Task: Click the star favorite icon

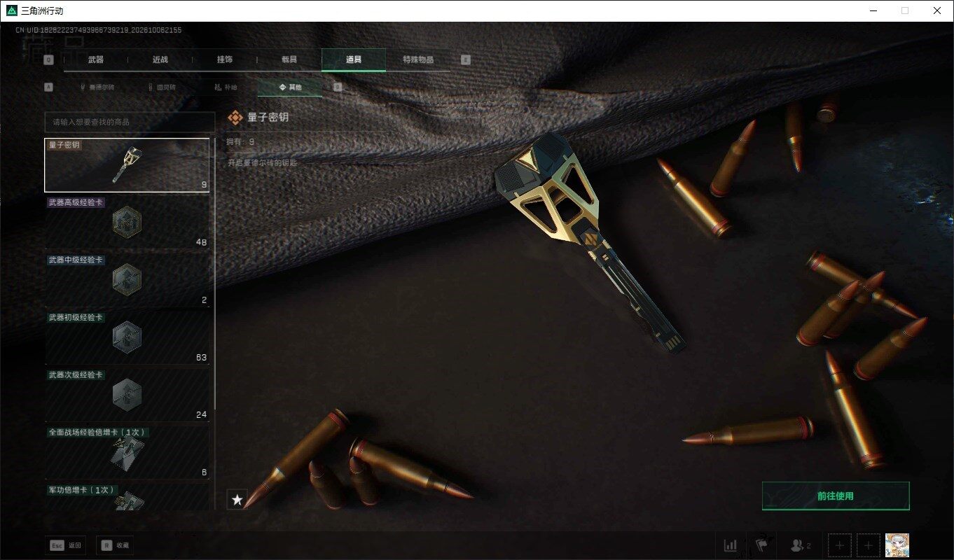Action: click(x=237, y=500)
